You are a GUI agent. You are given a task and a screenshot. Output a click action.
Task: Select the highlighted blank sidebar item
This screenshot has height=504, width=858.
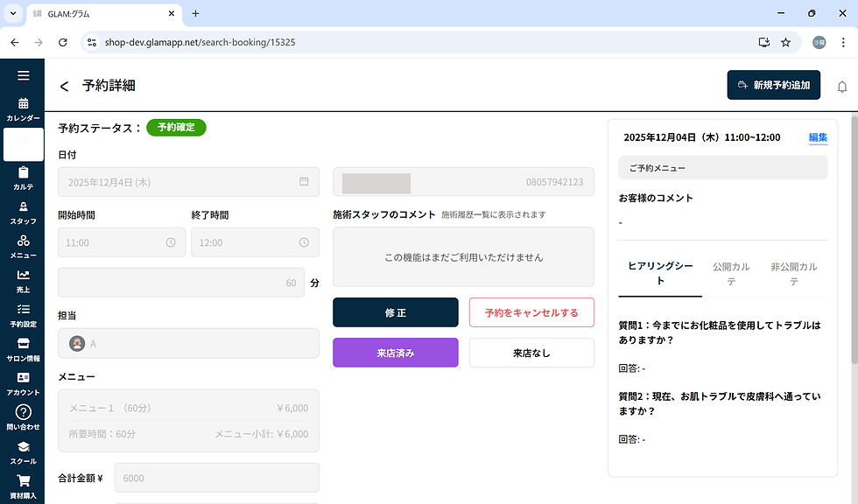click(23, 144)
